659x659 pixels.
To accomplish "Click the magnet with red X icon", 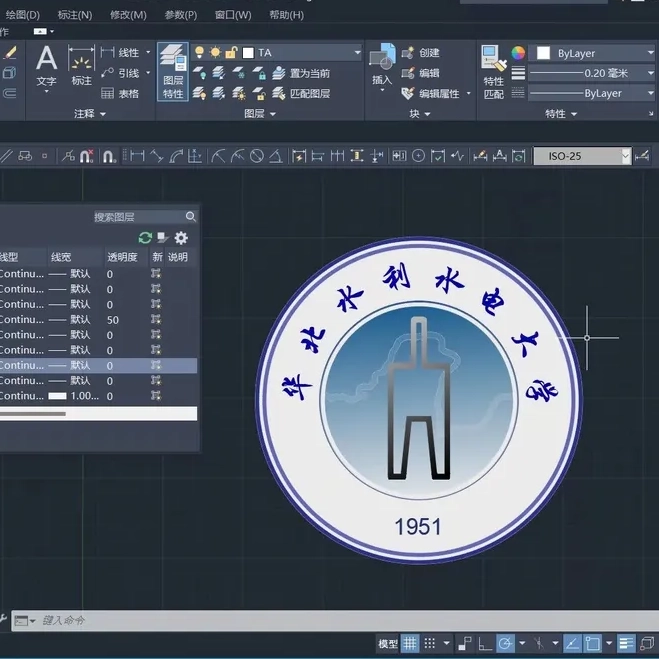I will (x=87, y=156).
